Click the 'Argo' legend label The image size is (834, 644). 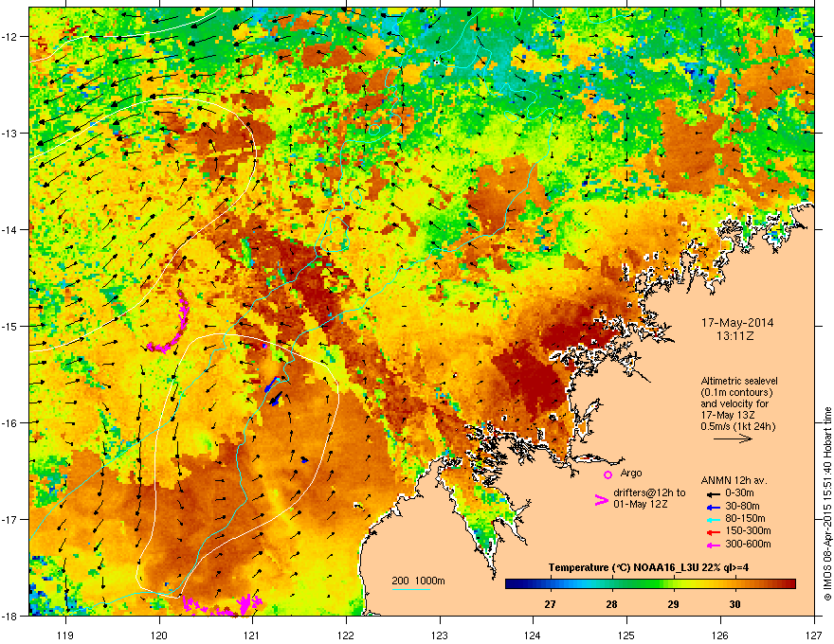[x=631, y=473]
